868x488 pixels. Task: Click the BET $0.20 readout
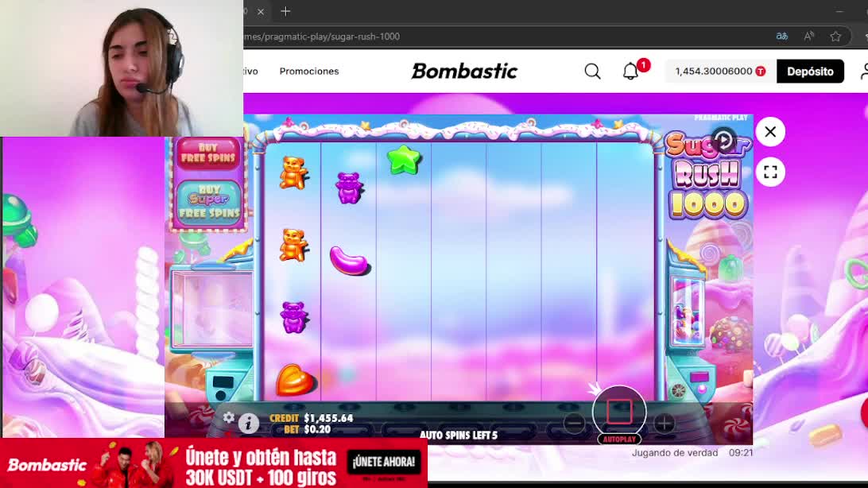tap(308, 429)
